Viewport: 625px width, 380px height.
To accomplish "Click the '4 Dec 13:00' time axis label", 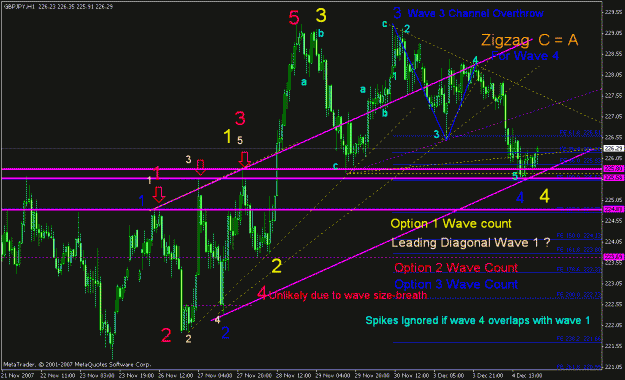I will click(x=527, y=376).
